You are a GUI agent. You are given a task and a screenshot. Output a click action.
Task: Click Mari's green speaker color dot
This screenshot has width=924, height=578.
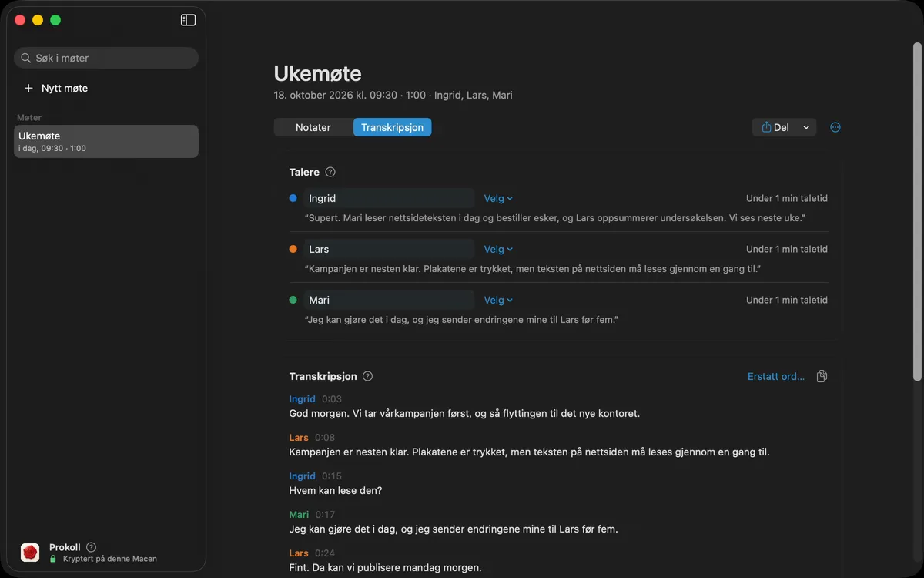click(293, 300)
